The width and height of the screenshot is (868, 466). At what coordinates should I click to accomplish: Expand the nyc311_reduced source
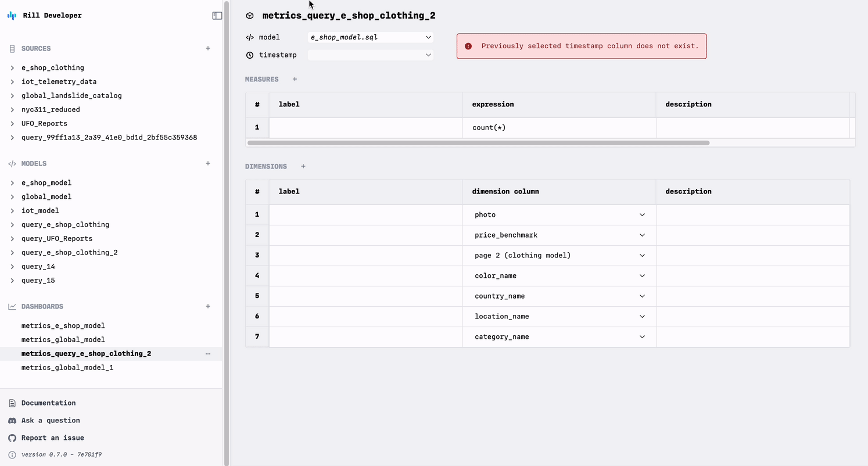pos(12,109)
